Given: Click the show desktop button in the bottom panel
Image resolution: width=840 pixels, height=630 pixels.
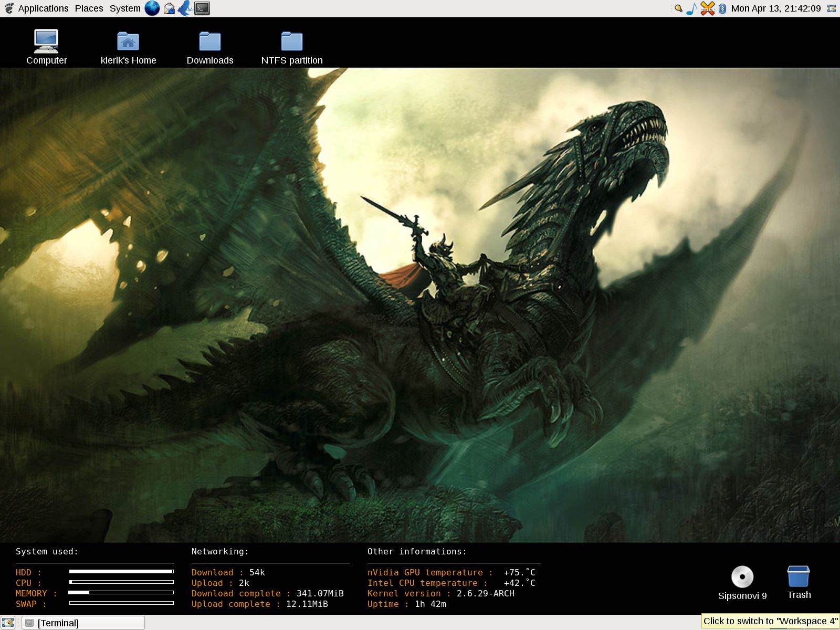Looking at the screenshot, I should tap(7, 623).
